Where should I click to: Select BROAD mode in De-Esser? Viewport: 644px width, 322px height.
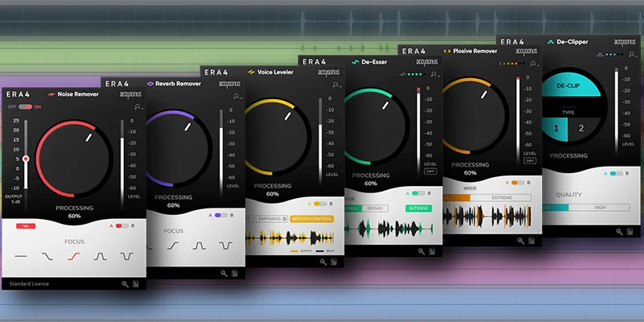375,208
